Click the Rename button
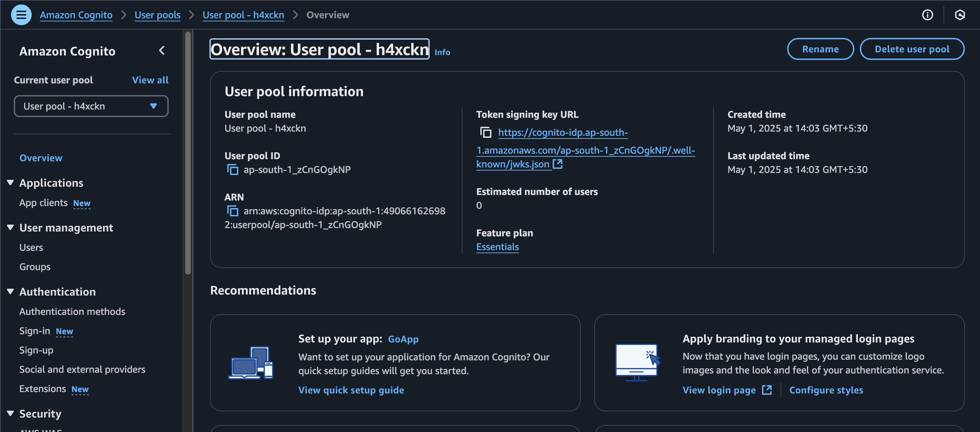980x432 pixels. (820, 49)
